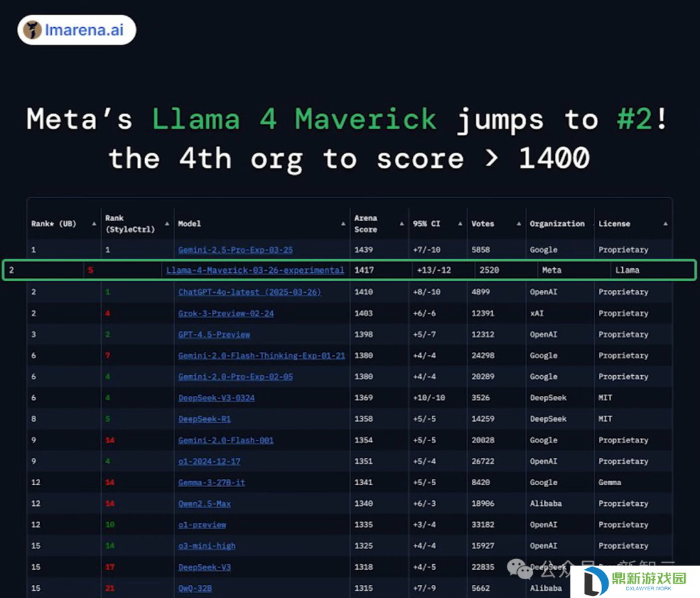Open Grok-3-Preview-02-24 link
The image size is (700, 598).
point(226,314)
